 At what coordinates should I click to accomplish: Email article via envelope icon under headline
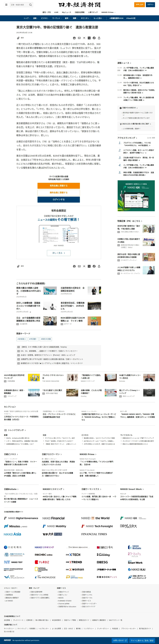coord(79,38)
